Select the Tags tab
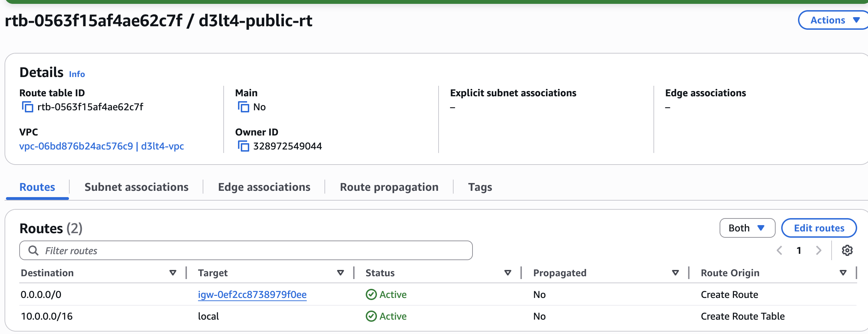 coord(480,187)
